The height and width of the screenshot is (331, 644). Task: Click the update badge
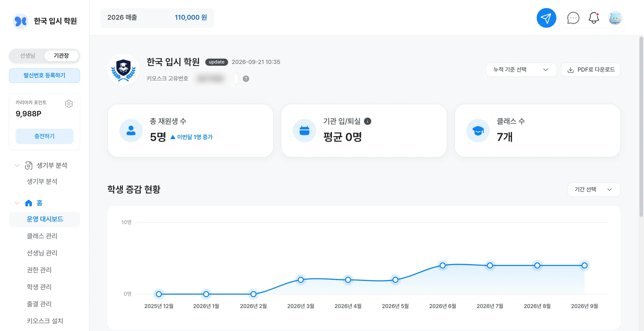[x=216, y=62]
